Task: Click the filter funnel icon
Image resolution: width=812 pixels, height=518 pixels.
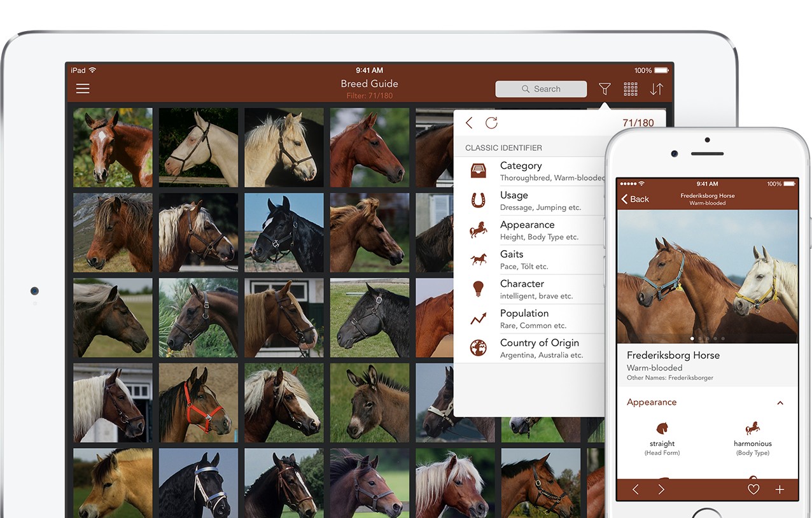Action: [x=605, y=89]
